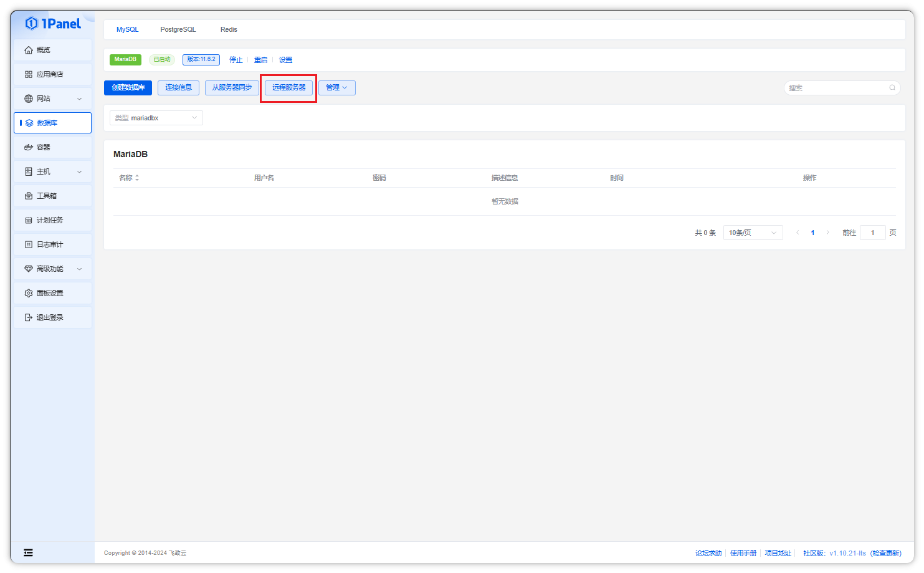
Task: Click the 设置 link
Action: [x=286, y=60]
